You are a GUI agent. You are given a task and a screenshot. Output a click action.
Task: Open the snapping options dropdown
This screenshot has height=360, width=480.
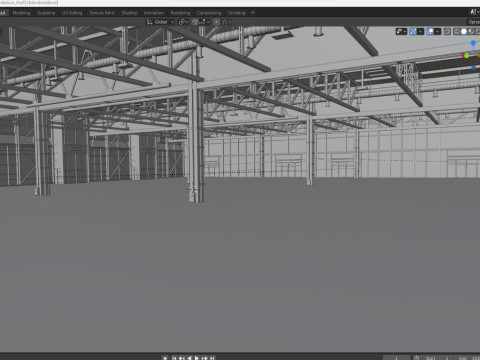[x=205, y=22]
